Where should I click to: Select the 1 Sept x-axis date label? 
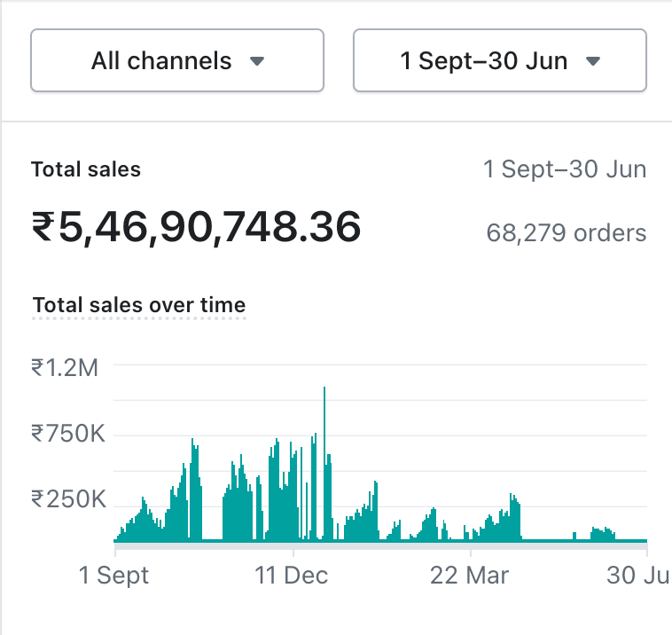tap(114, 575)
